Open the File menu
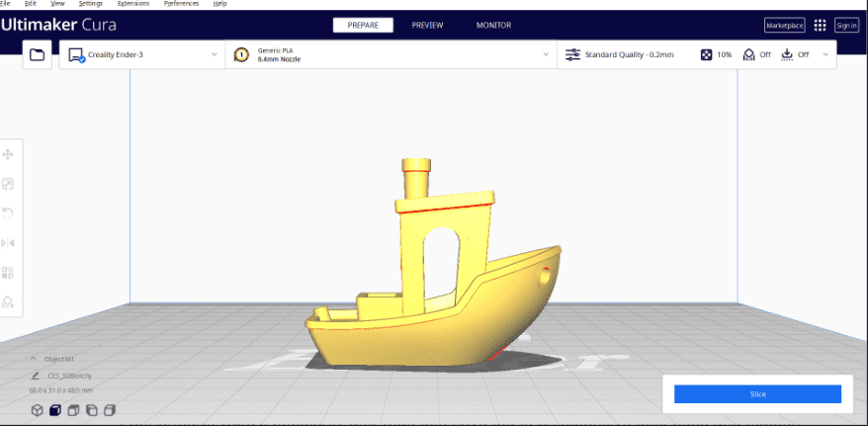Image resolution: width=868 pixels, height=426 pixels. point(6,3)
